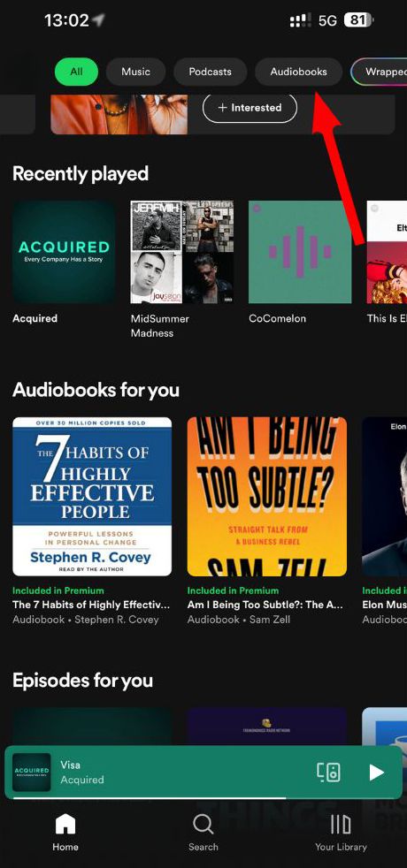Select the All filter chip
The width and height of the screenshot is (407, 868).
click(76, 72)
